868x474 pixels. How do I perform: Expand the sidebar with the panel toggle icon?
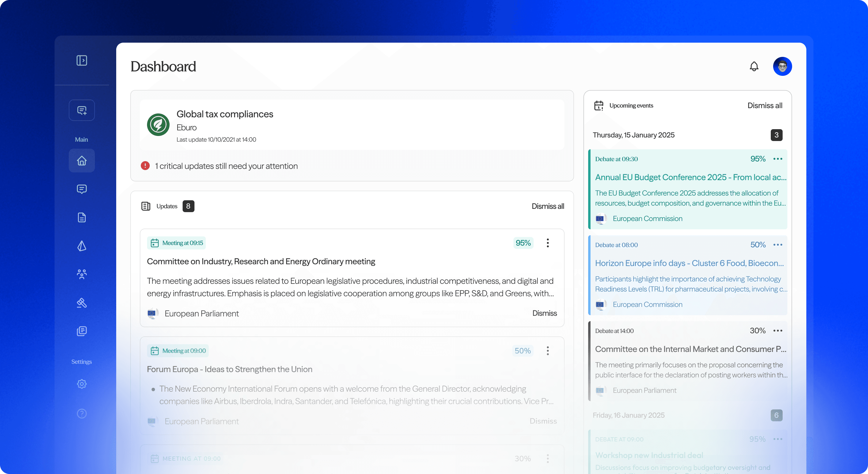tap(82, 60)
